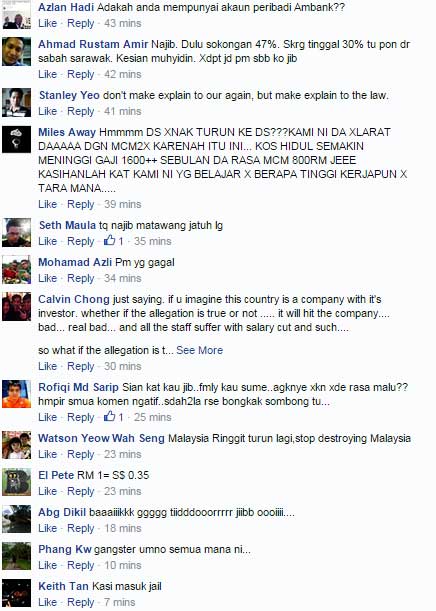The image size is (436, 611).
Task: Reply to Abg Dikil's comment
Action: tap(81, 528)
